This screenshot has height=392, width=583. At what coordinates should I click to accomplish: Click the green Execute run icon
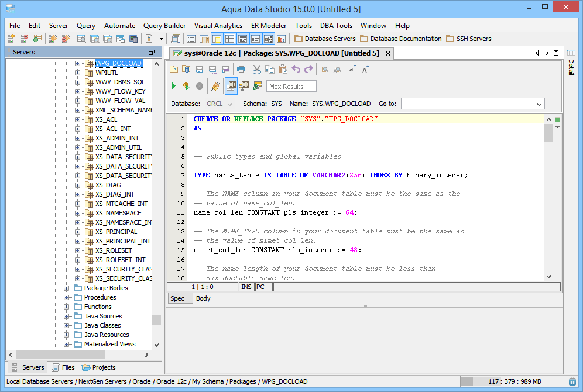tap(173, 86)
